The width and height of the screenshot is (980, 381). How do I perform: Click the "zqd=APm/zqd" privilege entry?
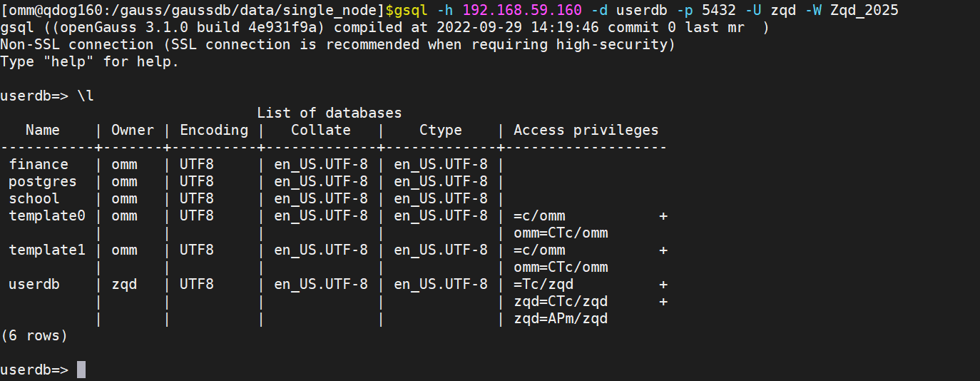[x=561, y=318]
